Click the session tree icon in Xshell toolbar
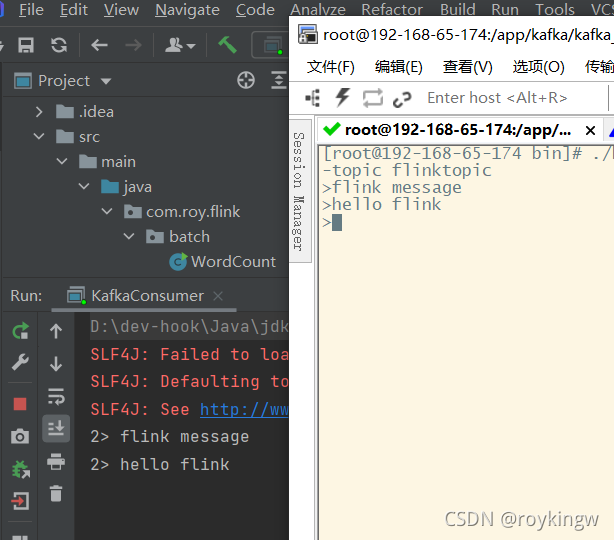This screenshot has height=540, width=614. click(x=312, y=98)
